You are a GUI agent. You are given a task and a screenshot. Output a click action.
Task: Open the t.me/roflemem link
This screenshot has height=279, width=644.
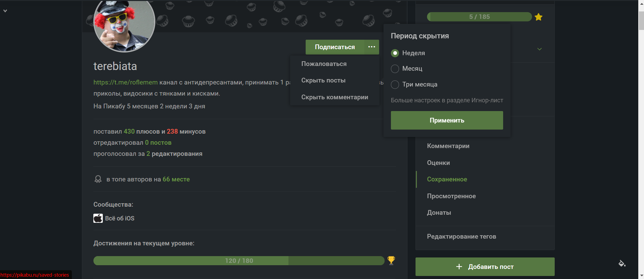pyautogui.click(x=125, y=82)
